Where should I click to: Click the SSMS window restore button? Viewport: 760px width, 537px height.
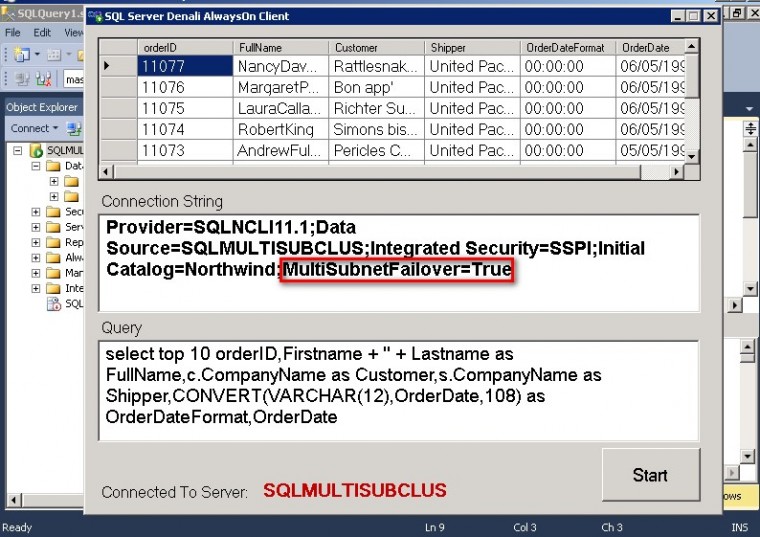(737, 13)
